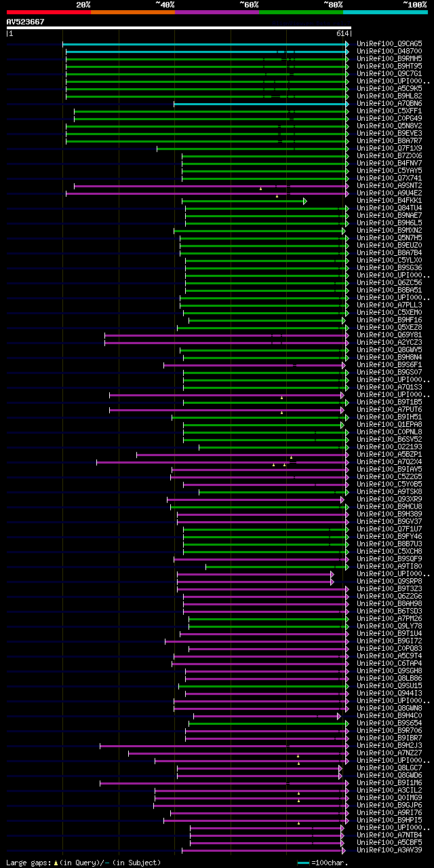Select label UniRef100_Q84TU4
The width and height of the screenshot is (434, 868).
tap(389, 208)
